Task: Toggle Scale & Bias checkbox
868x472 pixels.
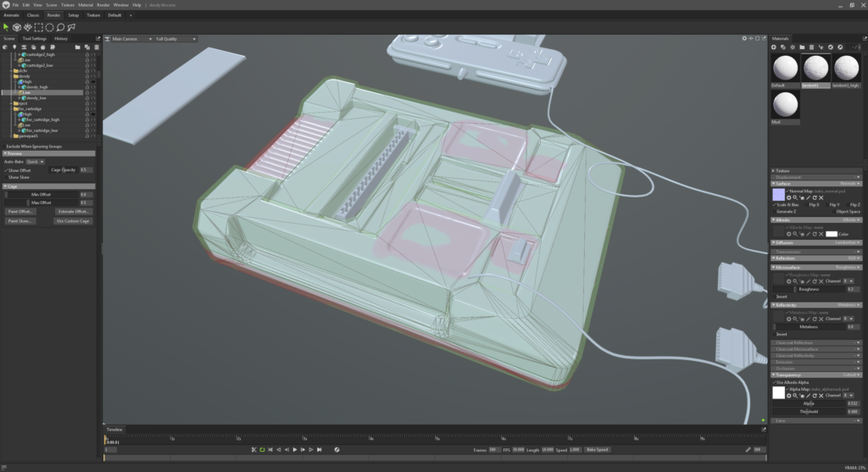Action: point(774,205)
